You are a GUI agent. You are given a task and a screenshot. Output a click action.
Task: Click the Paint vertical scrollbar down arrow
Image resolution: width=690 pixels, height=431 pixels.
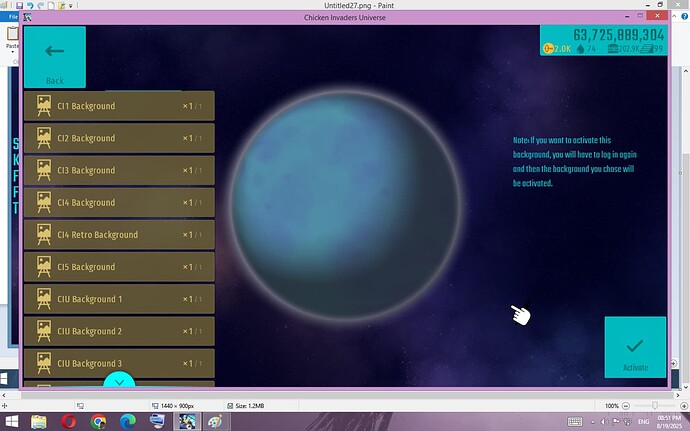click(x=686, y=387)
